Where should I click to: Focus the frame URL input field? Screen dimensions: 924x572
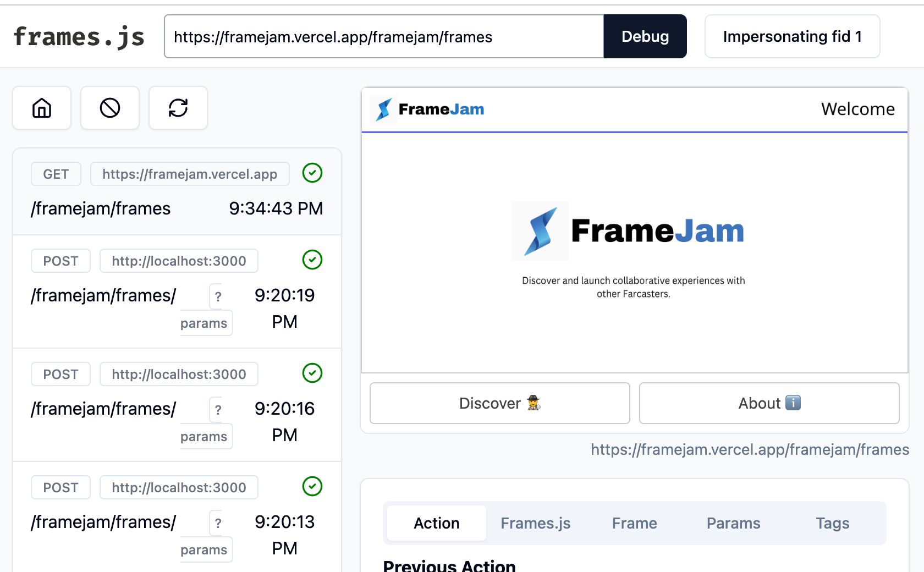point(384,36)
